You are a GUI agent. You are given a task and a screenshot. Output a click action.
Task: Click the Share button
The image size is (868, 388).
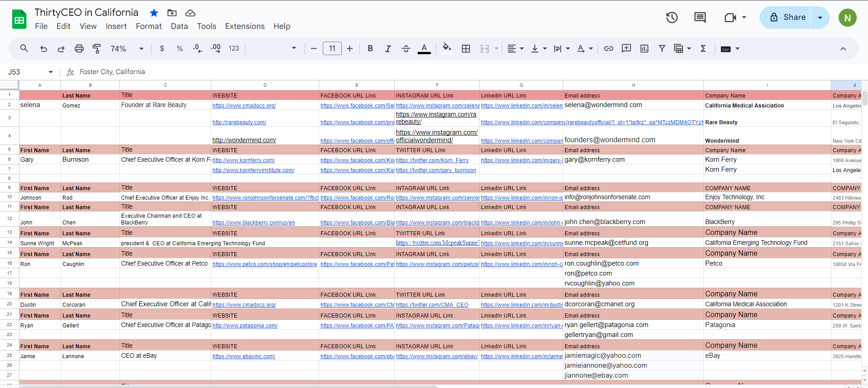[x=786, y=18]
